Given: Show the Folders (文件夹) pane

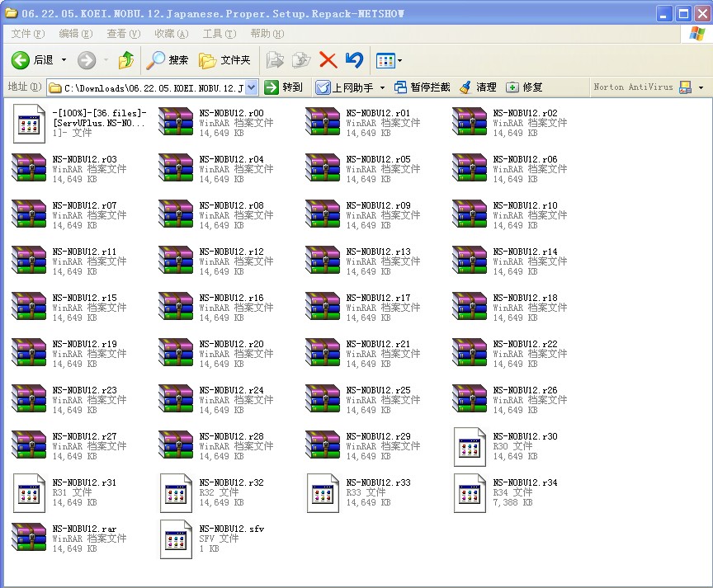Looking at the screenshot, I should point(224,60).
